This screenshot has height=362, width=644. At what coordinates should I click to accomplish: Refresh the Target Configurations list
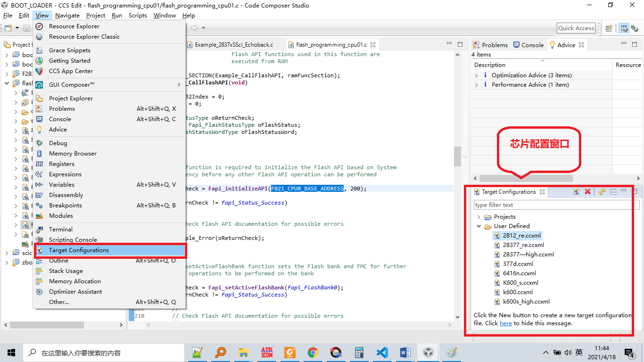602,192
